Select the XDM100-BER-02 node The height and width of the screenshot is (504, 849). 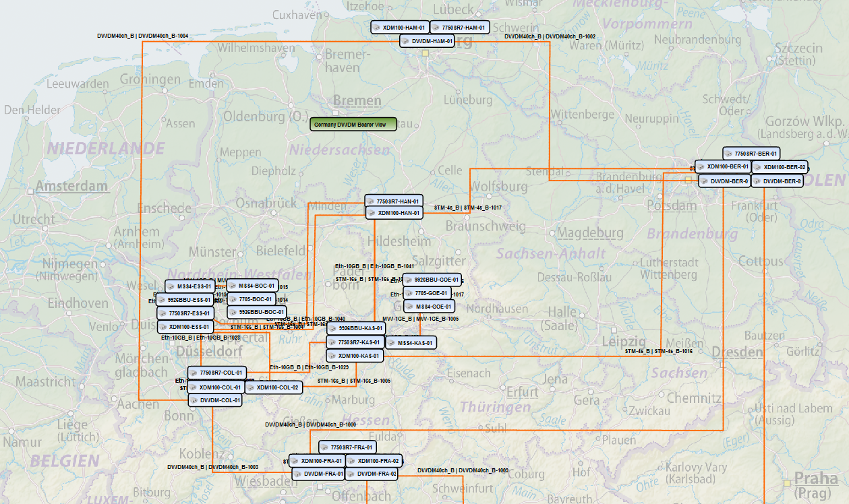click(x=780, y=167)
